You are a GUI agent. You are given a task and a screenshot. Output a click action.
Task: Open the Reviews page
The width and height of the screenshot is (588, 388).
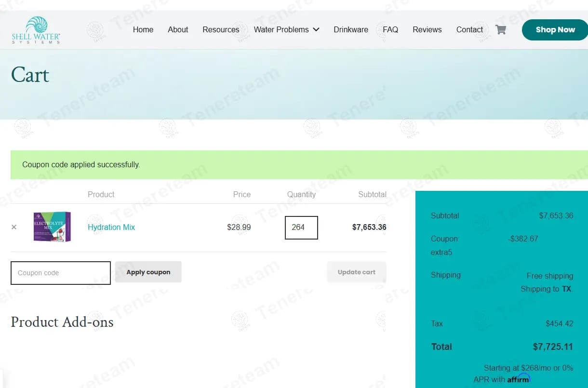pos(427,29)
